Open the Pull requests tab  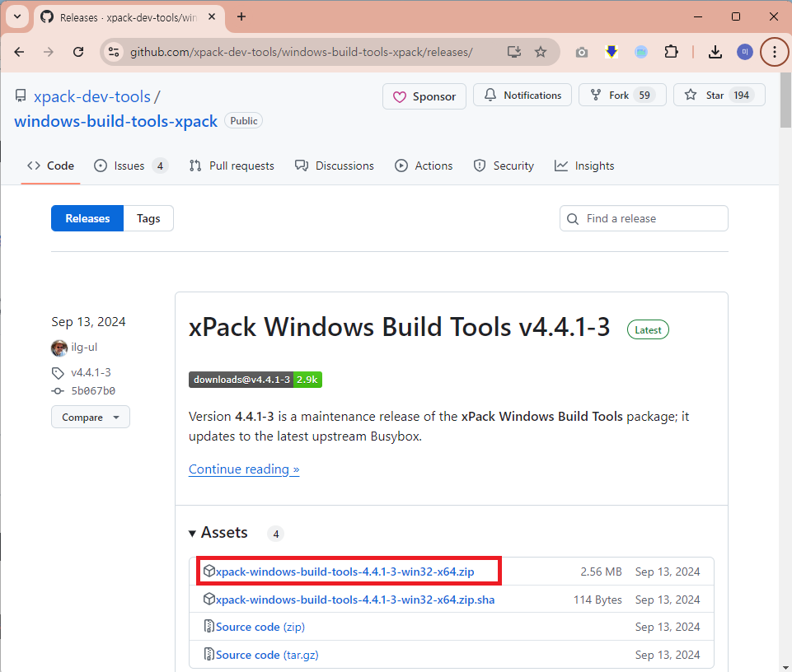click(x=232, y=166)
